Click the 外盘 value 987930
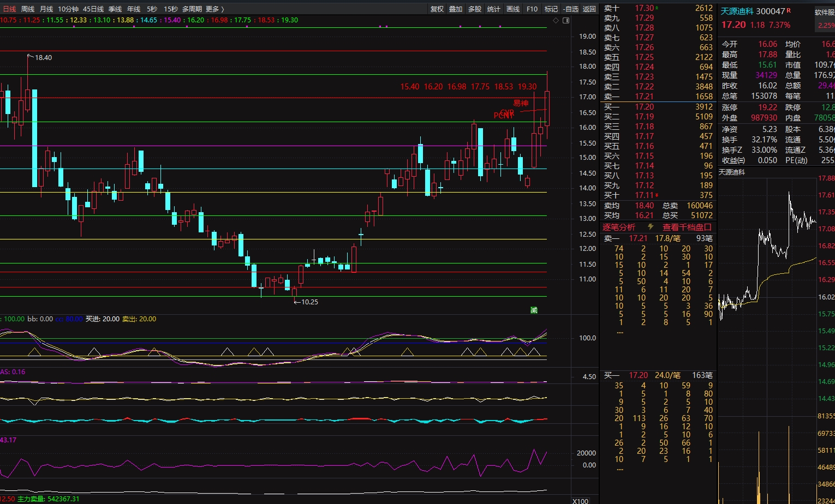The height and width of the screenshot is (504, 835). 764,118
